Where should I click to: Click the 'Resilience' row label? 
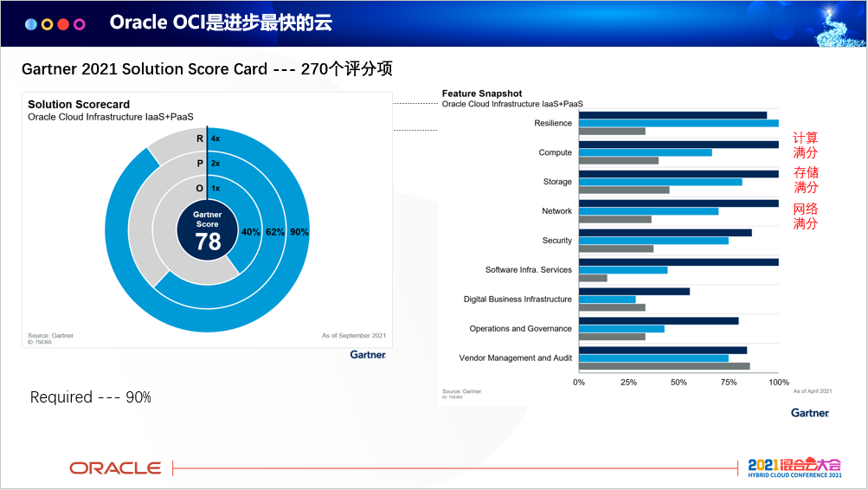pos(553,123)
